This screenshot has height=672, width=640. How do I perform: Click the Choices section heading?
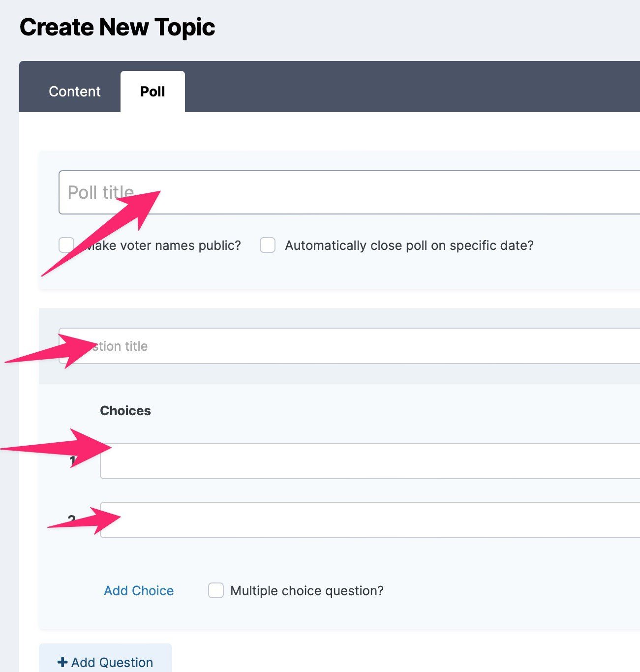[x=125, y=411]
